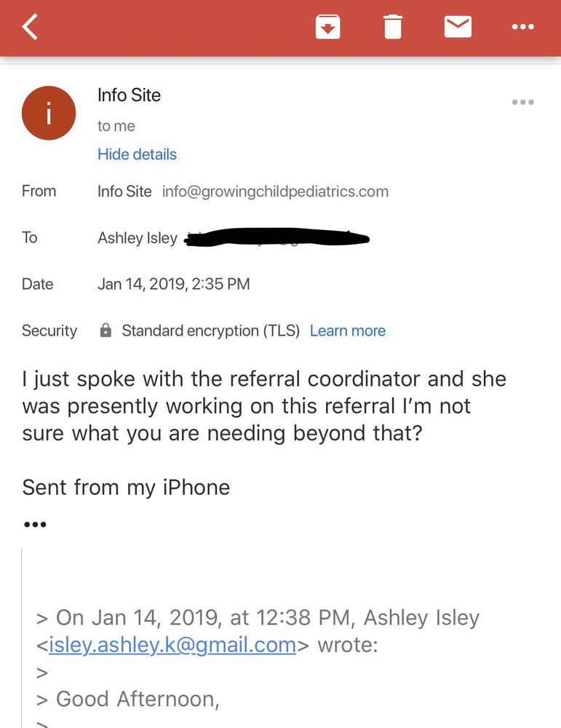Go back using the top-left arrow
Image resolution: width=561 pixels, height=728 pixels.
point(30,28)
